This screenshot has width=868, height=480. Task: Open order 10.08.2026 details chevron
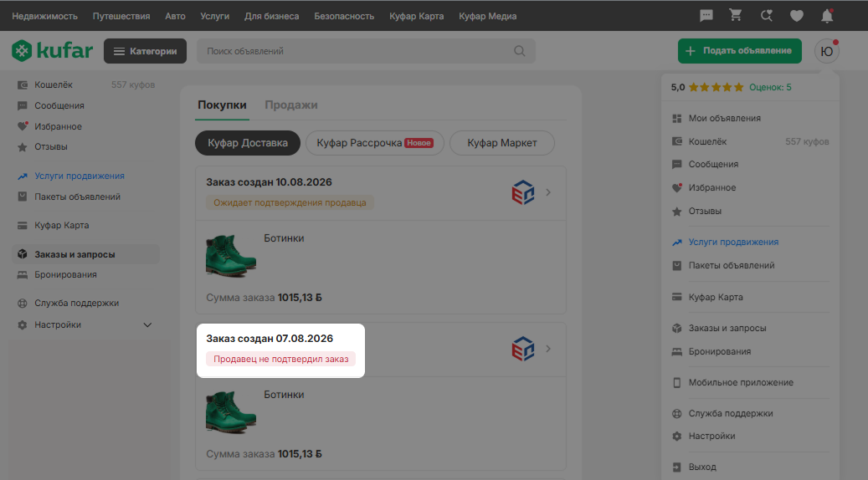coord(548,192)
